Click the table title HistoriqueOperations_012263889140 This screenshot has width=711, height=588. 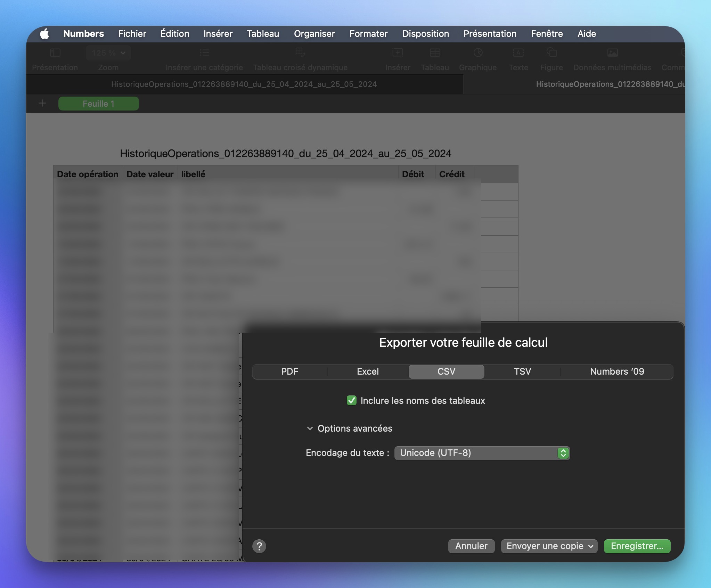[x=285, y=153]
